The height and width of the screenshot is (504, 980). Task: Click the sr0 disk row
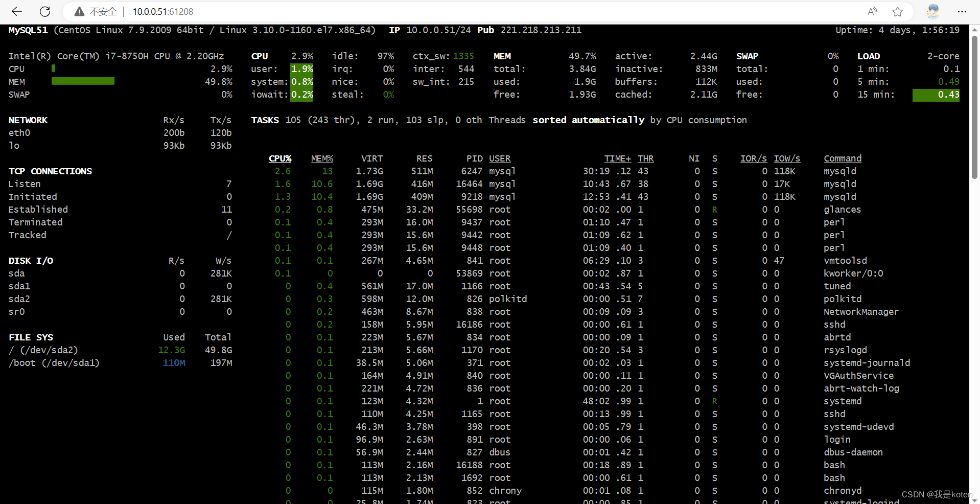pos(120,312)
